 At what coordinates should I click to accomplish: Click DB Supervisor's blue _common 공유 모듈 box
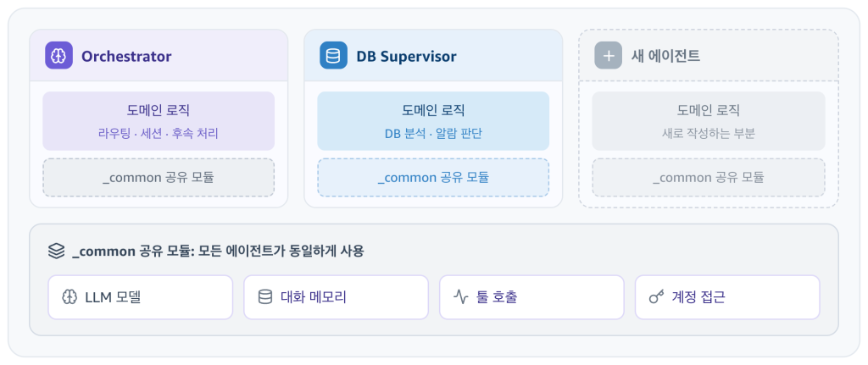tap(433, 178)
